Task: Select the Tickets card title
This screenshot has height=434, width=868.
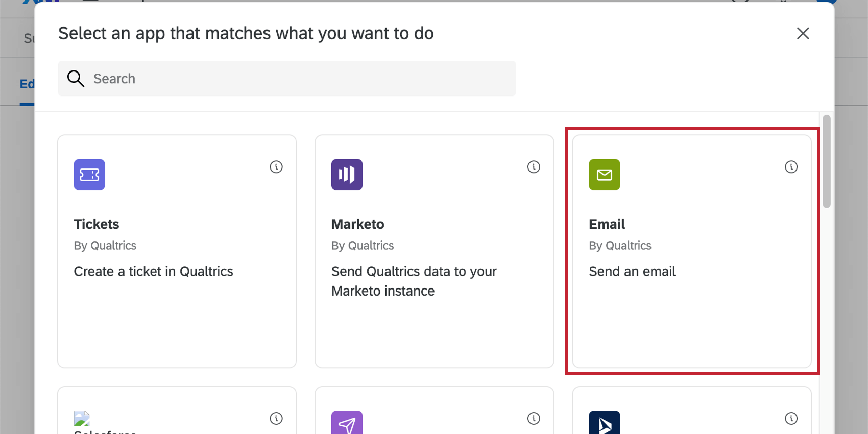Action: pyautogui.click(x=97, y=224)
